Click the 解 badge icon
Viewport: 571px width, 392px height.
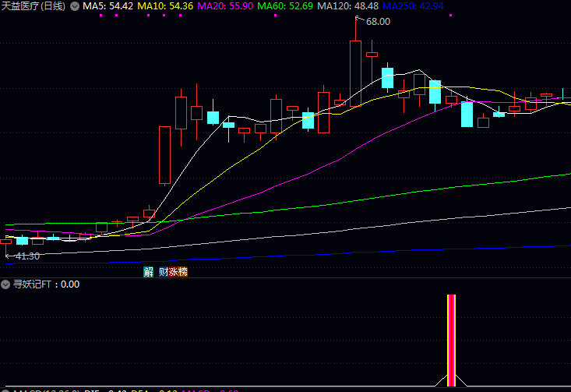148,272
